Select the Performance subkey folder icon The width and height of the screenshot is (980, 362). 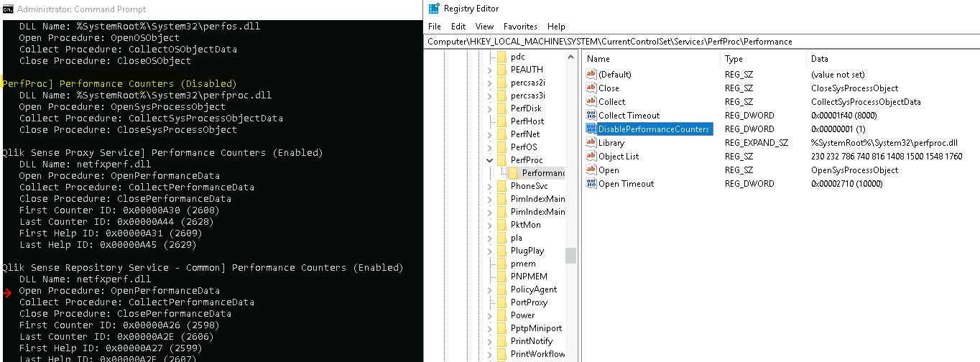[x=513, y=173]
